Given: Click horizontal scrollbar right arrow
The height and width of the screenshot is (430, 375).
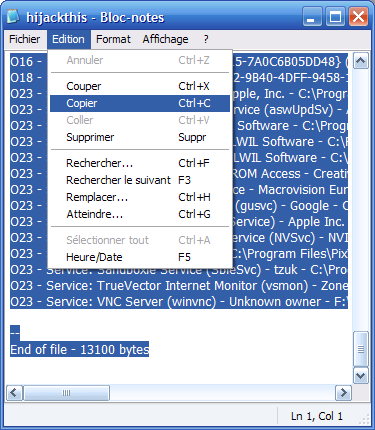Looking at the screenshot, I should tap(343, 393).
